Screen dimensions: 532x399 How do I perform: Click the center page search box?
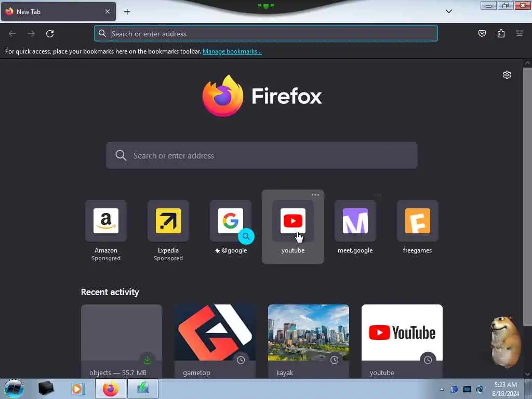[x=262, y=155]
